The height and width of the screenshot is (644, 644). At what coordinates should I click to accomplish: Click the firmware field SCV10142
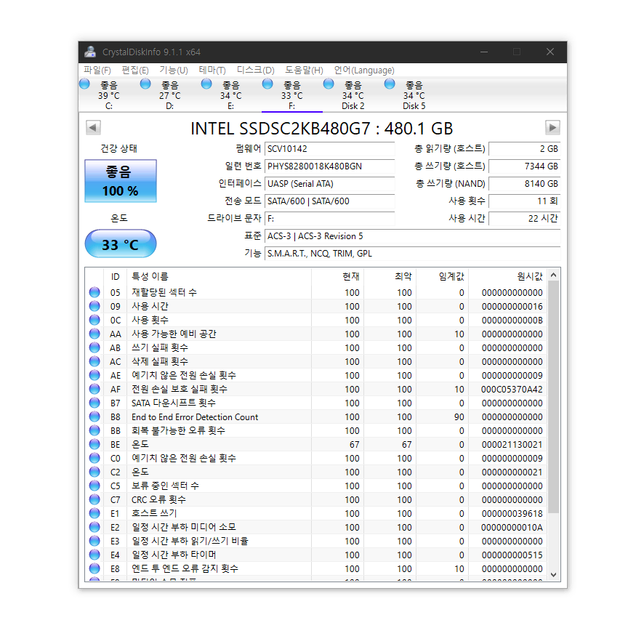pos(330,149)
